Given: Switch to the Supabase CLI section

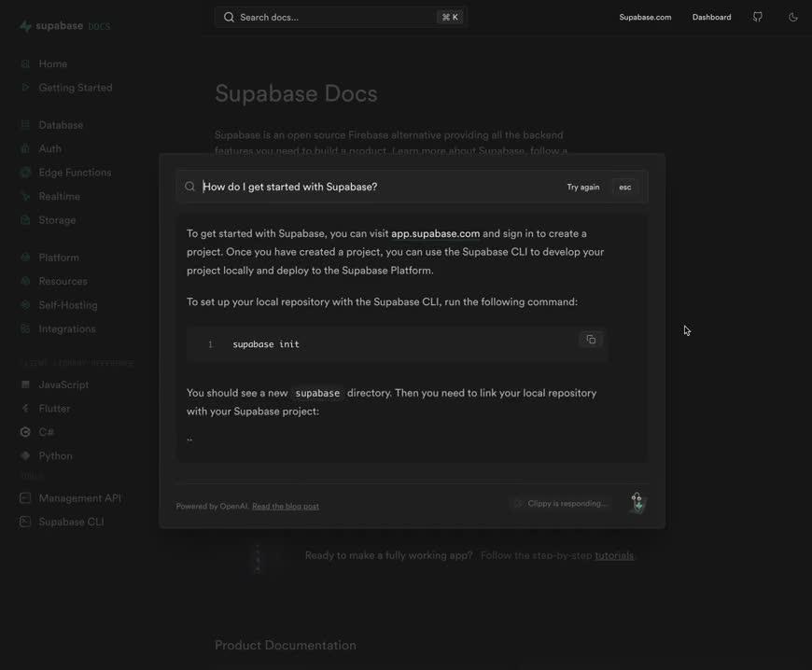Looking at the screenshot, I should tap(25, 521).
